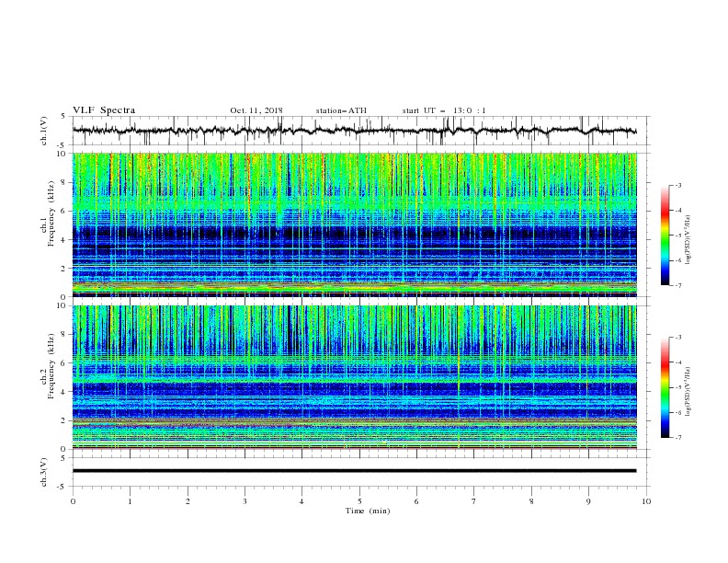The image size is (728, 563).
Task: Click the 10 minute tick on time axis
Action: point(646,501)
